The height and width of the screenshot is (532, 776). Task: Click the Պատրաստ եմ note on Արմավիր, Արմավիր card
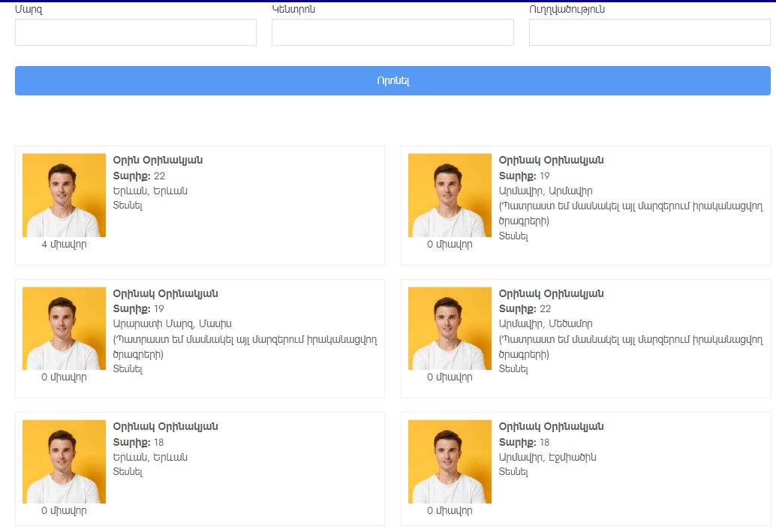631,214
